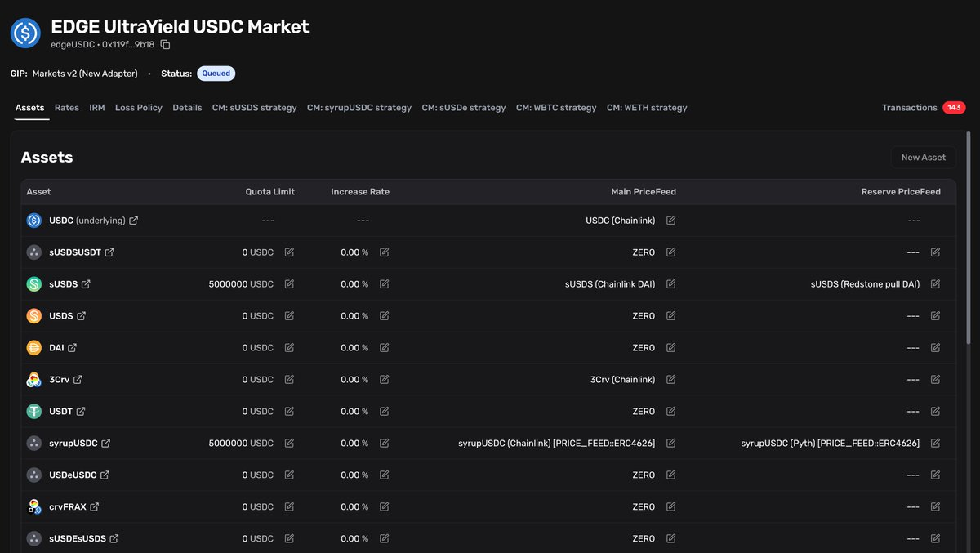Edit USDC (Chainlink) main price feed

670,221
